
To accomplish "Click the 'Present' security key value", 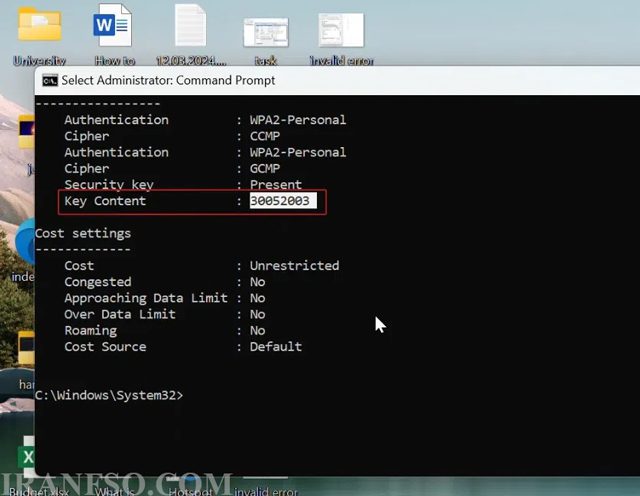I will pyautogui.click(x=276, y=185).
